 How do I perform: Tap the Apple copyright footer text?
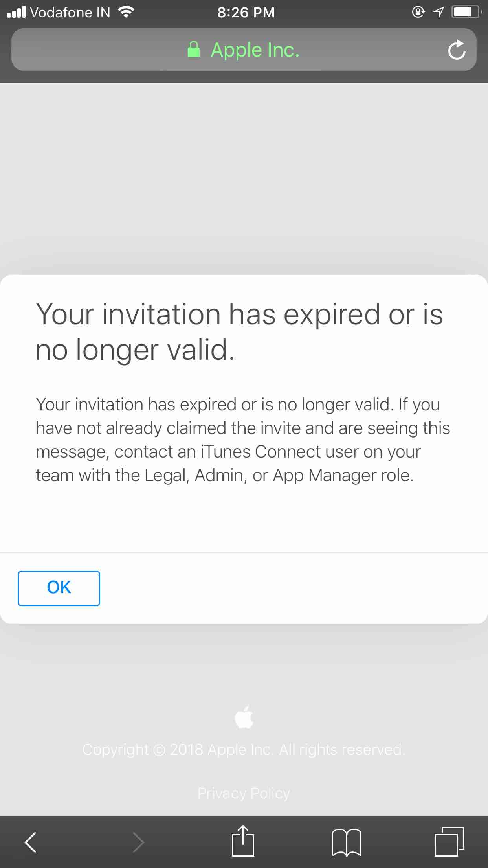coord(244,750)
